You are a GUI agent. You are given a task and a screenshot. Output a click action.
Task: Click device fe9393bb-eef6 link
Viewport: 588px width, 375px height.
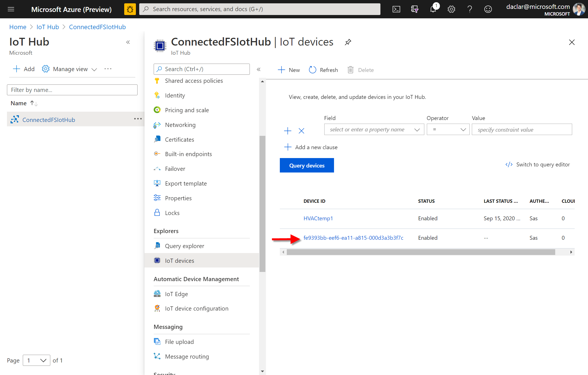[x=353, y=238]
